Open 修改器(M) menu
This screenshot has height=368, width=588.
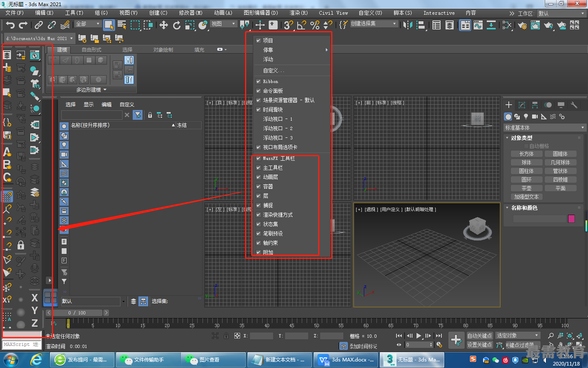[190, 13]
